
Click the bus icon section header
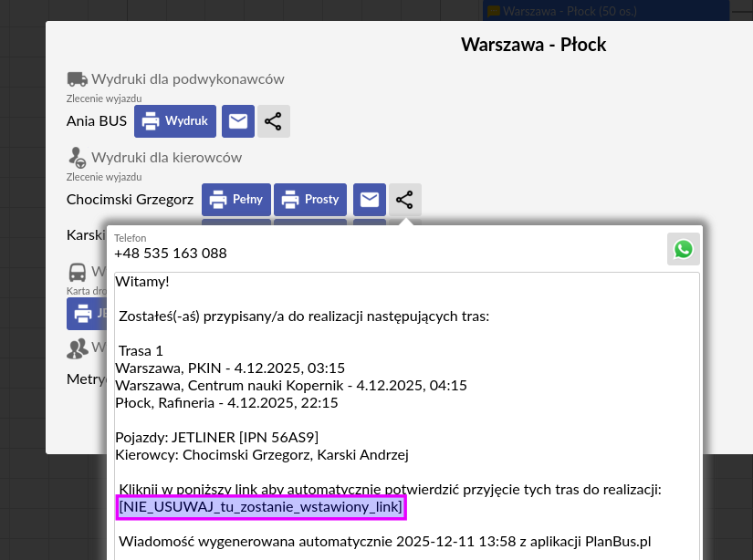tap(78, 272)
